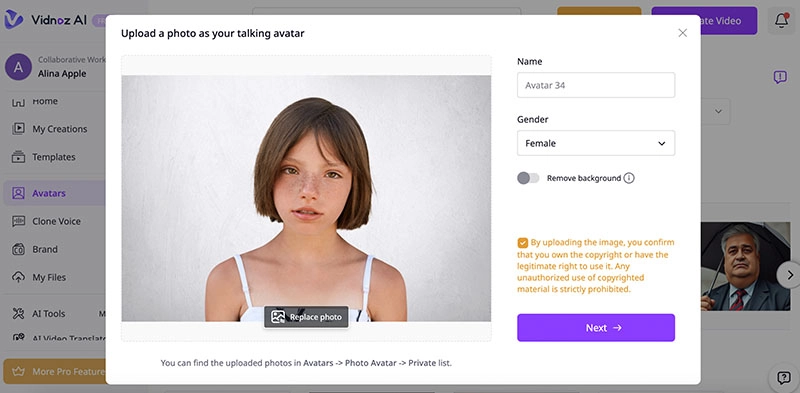Image resolution: width=800 pixels, height=393 pixels.
Task: Click the Remove background info icon
Action: [x=629, y=178]
